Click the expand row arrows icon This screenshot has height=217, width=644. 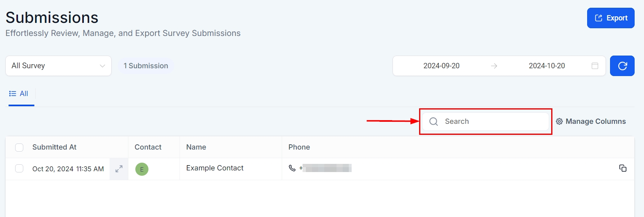[119, 169]
